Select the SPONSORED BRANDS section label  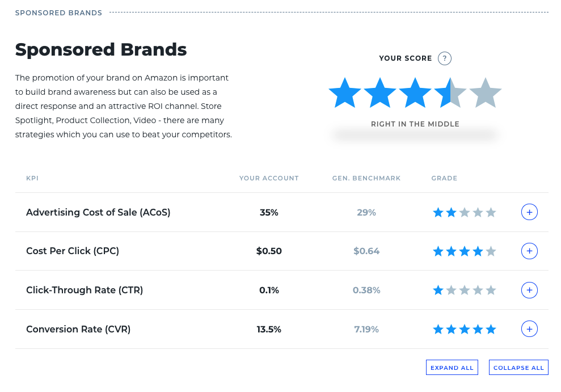(x=58, y=12)
